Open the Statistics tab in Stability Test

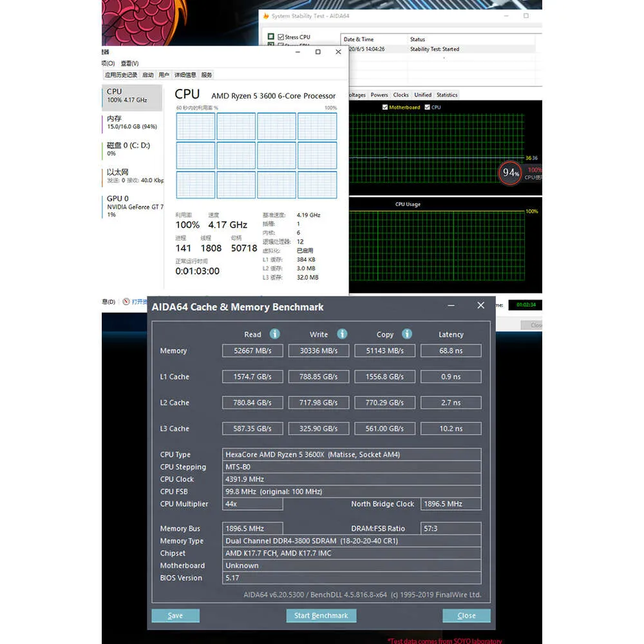click(447, 95)
